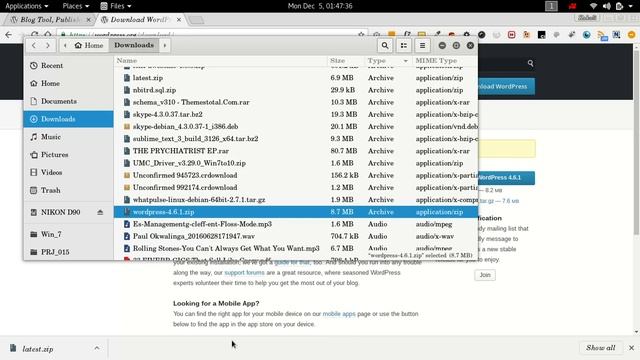Click Show all downloads button
Viewport: 640px width, 360px height.
point(600,348)
